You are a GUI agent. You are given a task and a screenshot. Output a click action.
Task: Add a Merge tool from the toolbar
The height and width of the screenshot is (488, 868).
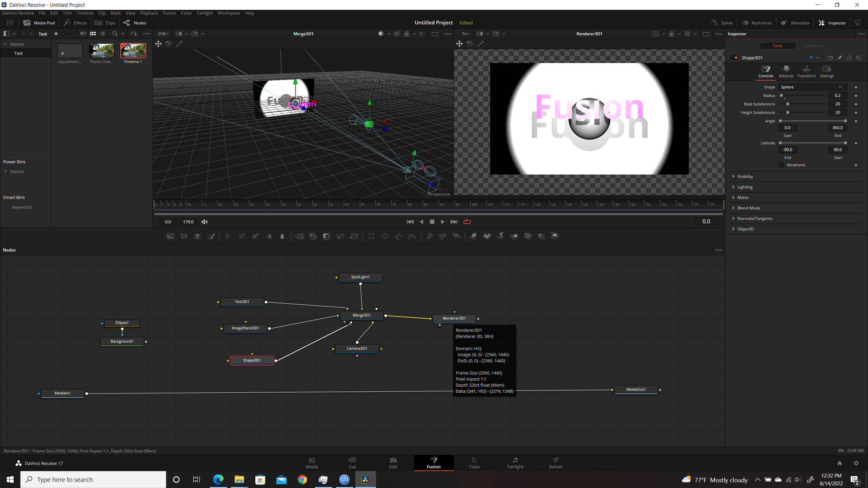299,236
